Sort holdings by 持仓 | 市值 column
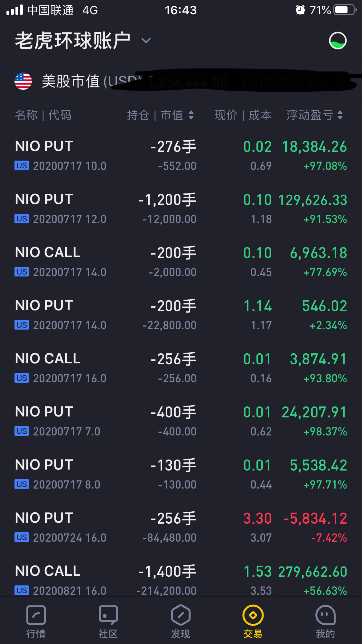 tap(160, 115)
